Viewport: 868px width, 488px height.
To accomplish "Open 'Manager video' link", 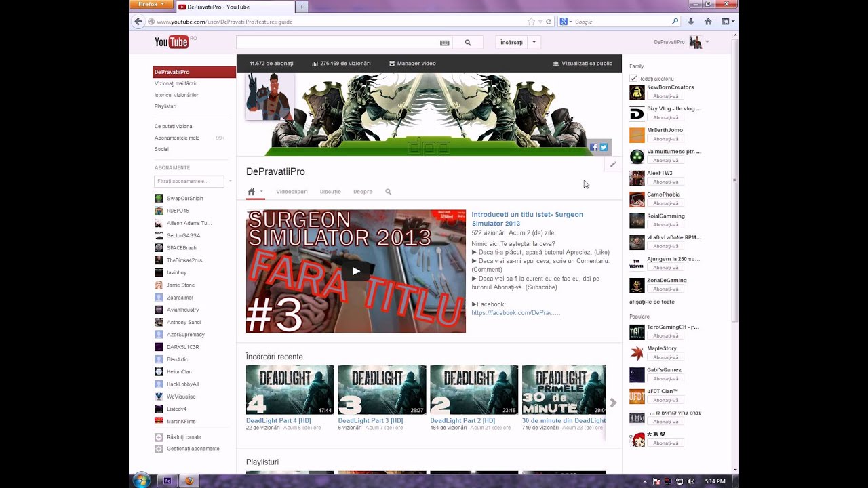I will (412, 64).
